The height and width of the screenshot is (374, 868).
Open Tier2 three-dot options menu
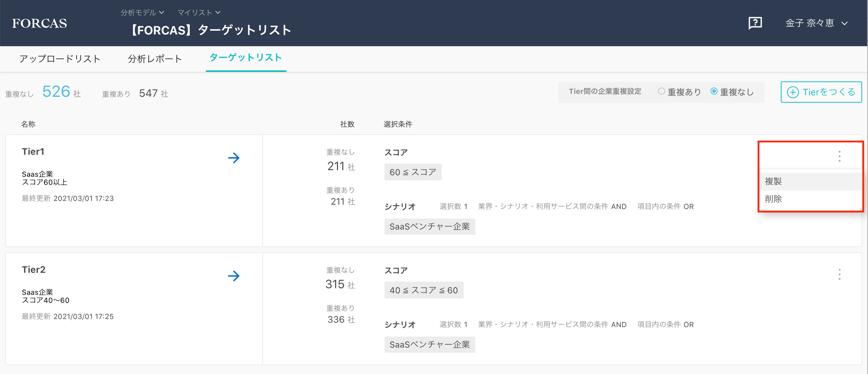tap(839, 274)
